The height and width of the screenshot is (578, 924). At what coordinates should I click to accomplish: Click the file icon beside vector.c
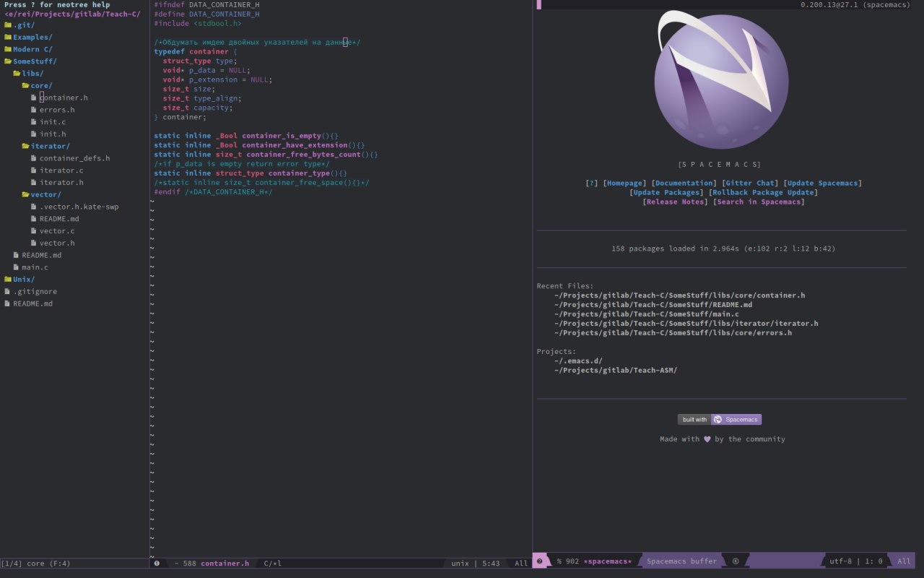(33, 231)
